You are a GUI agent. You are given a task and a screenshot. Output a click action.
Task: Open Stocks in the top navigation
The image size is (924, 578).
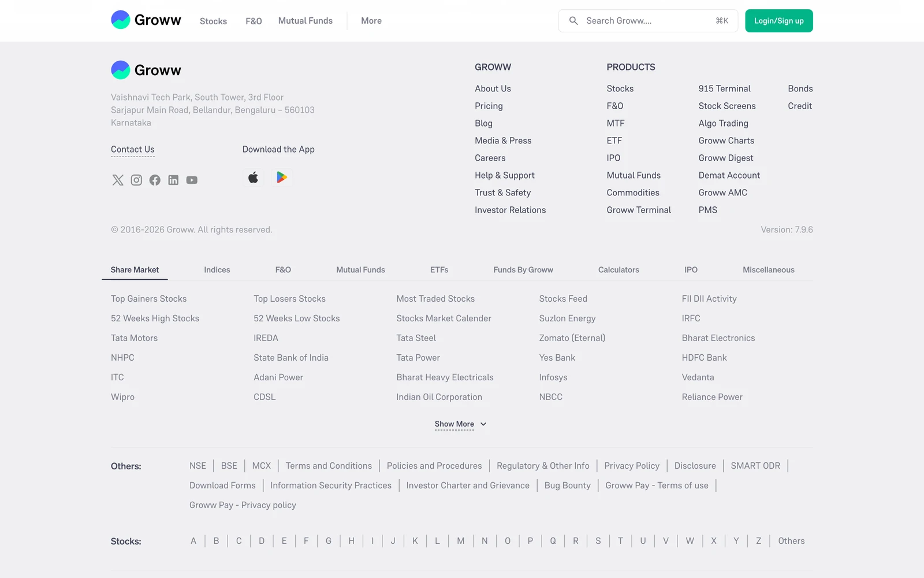(213, 21)
